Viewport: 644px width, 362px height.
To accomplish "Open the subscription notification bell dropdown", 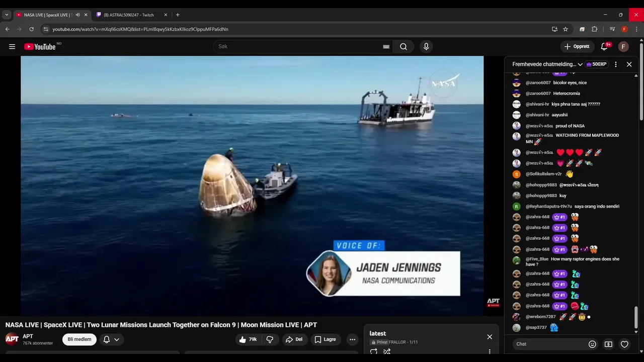I will 111,339.
